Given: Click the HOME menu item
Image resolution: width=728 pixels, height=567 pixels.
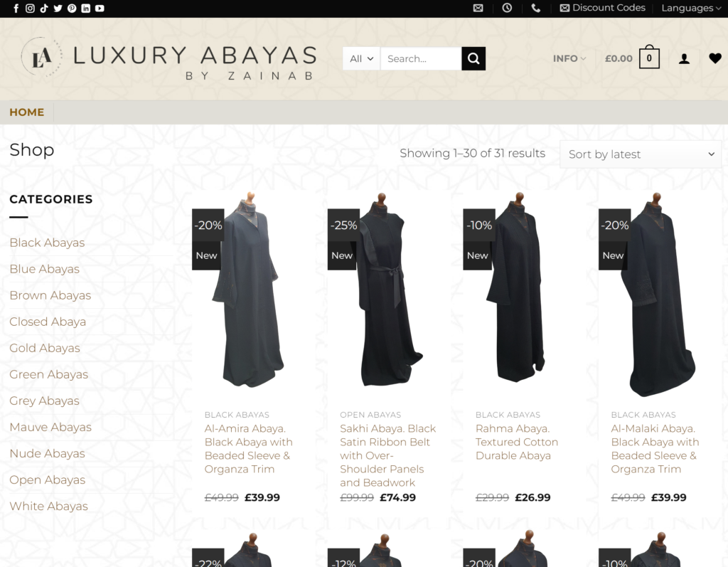Looking at the screenshot, I should point(26,112).
